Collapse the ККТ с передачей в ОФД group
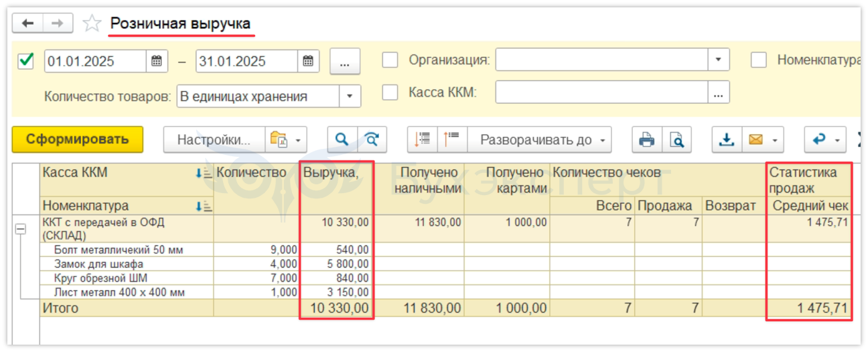This screenshot has width=868, height=352. 21,229
